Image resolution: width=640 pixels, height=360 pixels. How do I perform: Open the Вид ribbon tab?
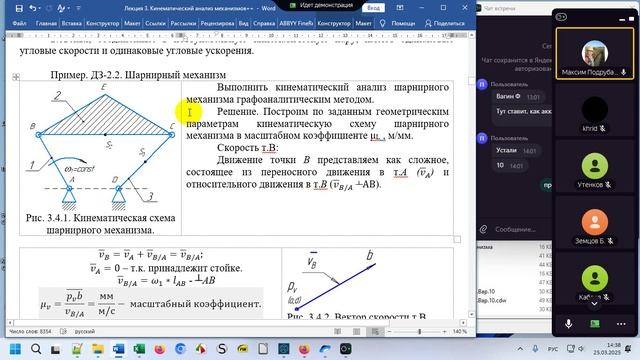pos(244,23)
